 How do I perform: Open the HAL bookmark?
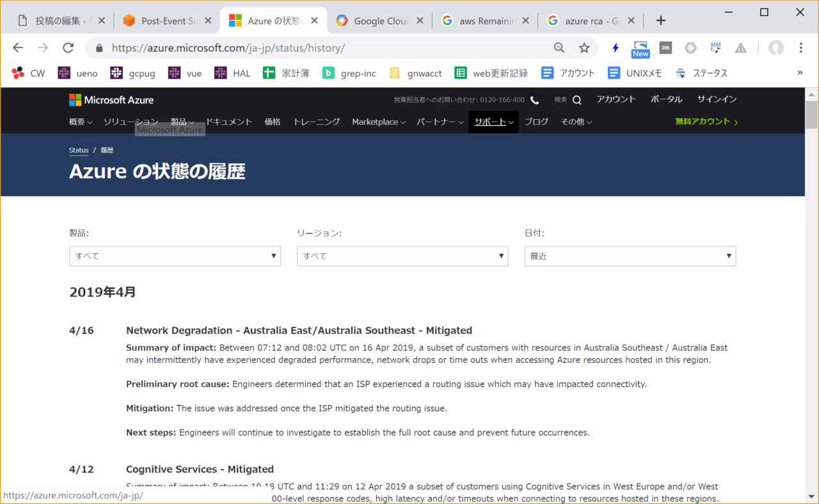[232, 73]
